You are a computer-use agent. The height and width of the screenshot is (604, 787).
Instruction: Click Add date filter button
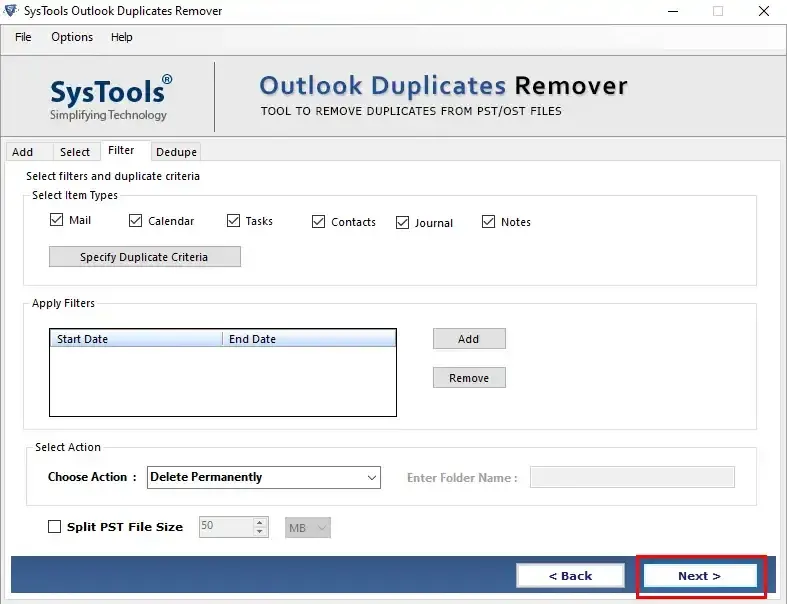[x=469, y=339]
